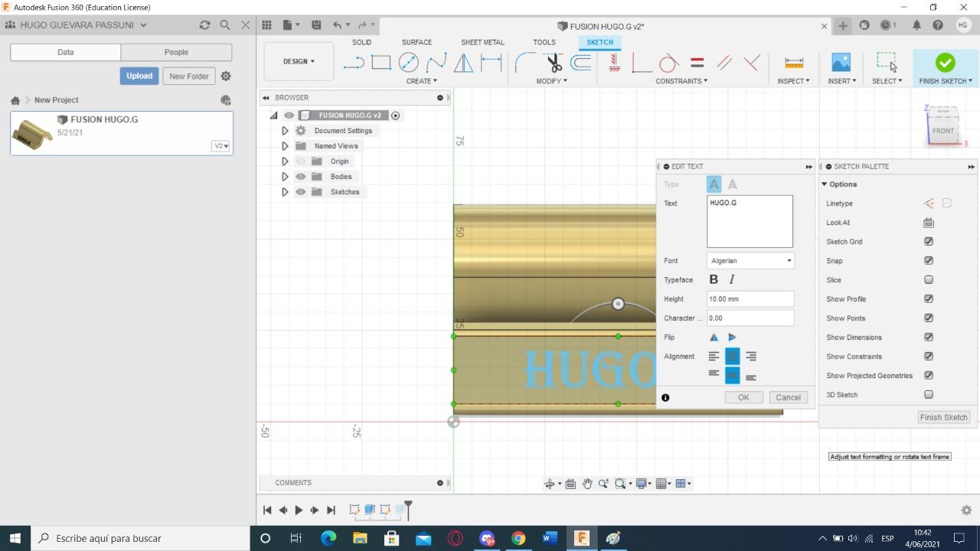
Task: Open the DESIGN workspace dropdown
Action: [x=299, y=61]
